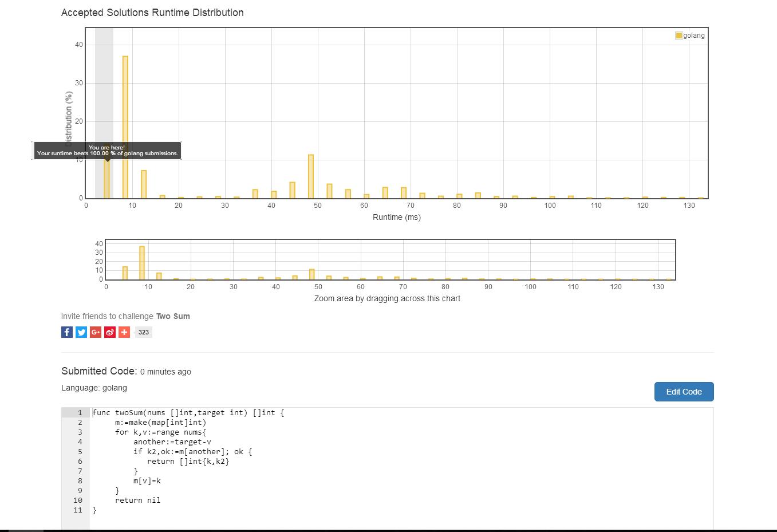Image resolution: width=777 pixels, height=532 pixels.
Task: Click the highlighted bar at 4 ms
Action: (x=107, y=178)
